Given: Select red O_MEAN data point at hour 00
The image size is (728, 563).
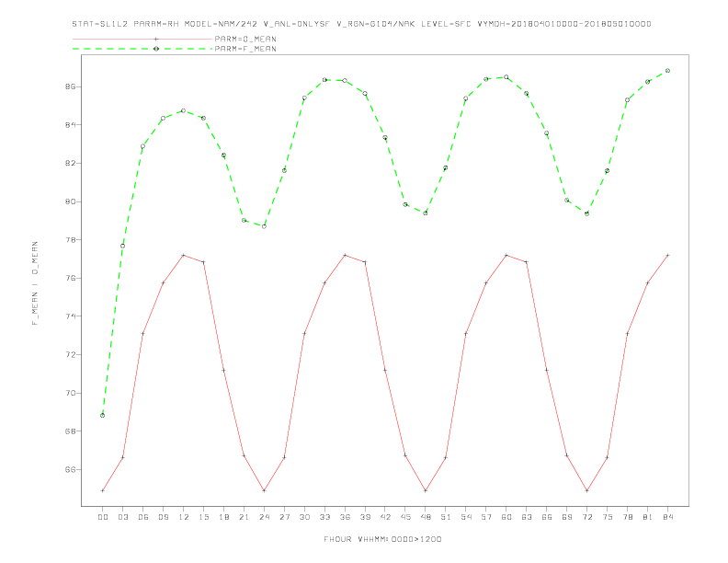Looking at the screenshot, I should click(103, 490).
